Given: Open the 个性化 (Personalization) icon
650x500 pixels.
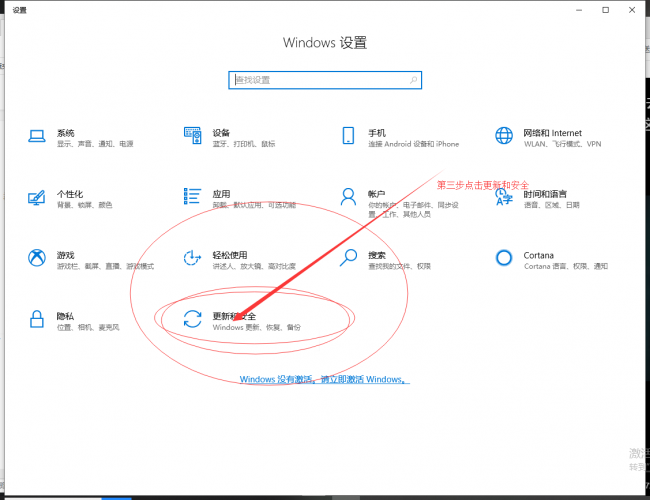Looking at the screenshot, I should tap(36, 198).
